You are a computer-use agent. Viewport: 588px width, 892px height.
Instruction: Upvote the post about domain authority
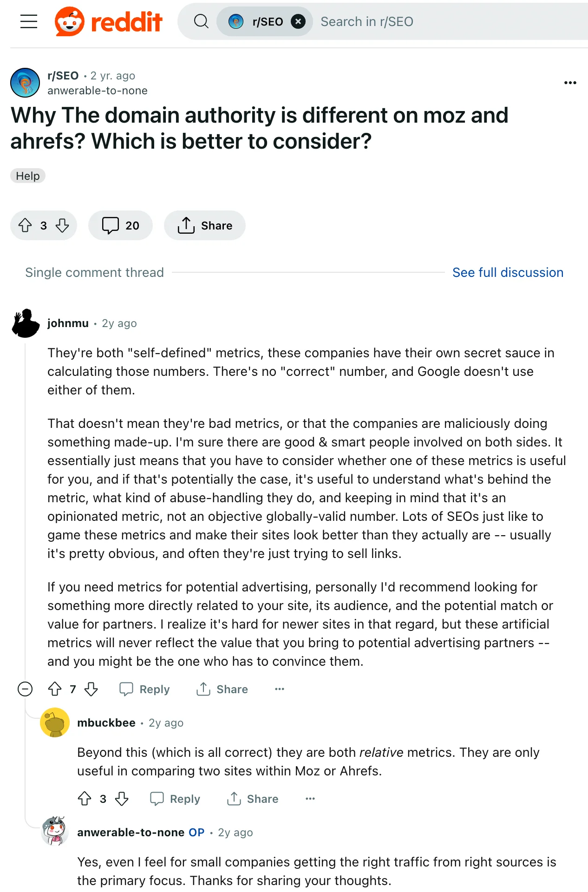pyautogui.click(x=26, y=225)
